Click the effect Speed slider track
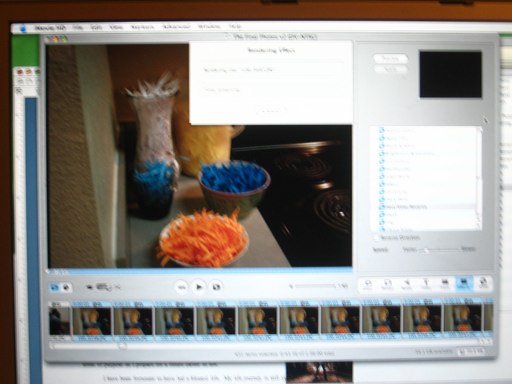The width and height of the screenshot is (512, 384). click(x=439, y=249)
